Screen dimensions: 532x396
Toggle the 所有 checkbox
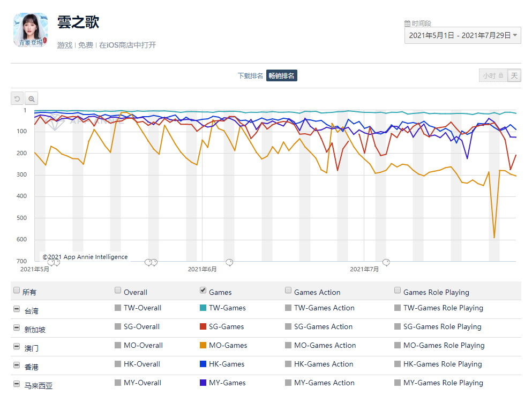(17, 290)
